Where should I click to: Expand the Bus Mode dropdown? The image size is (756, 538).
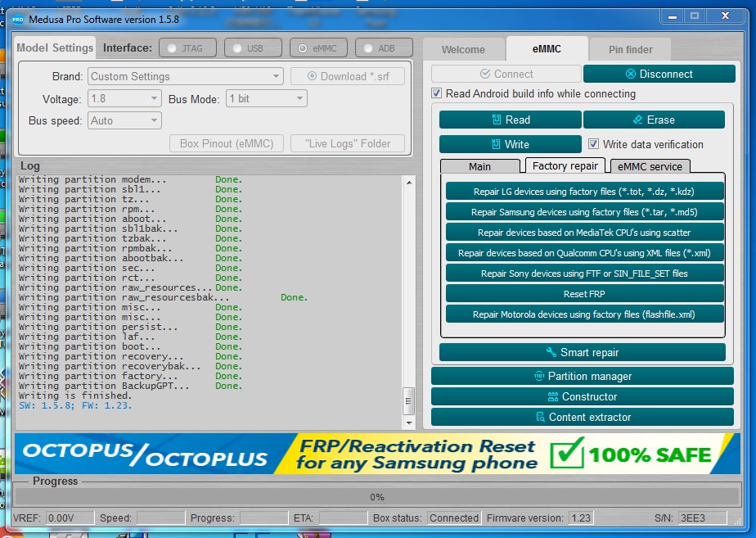(267, 99)
